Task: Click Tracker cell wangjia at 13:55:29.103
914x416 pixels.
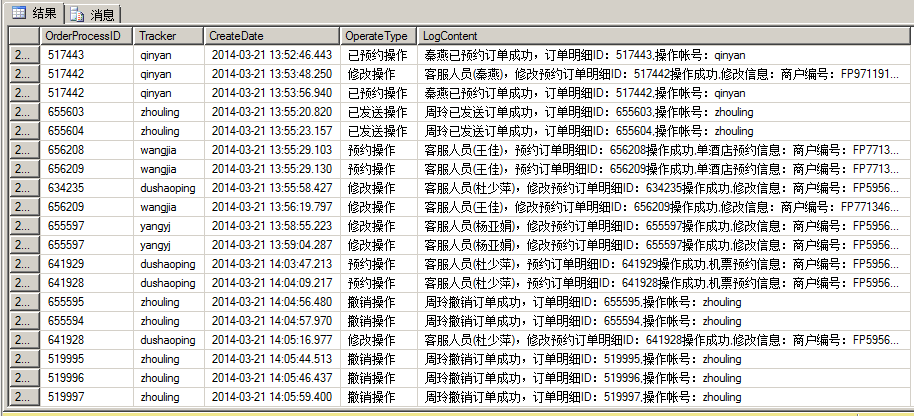Action: click(169, 150)
